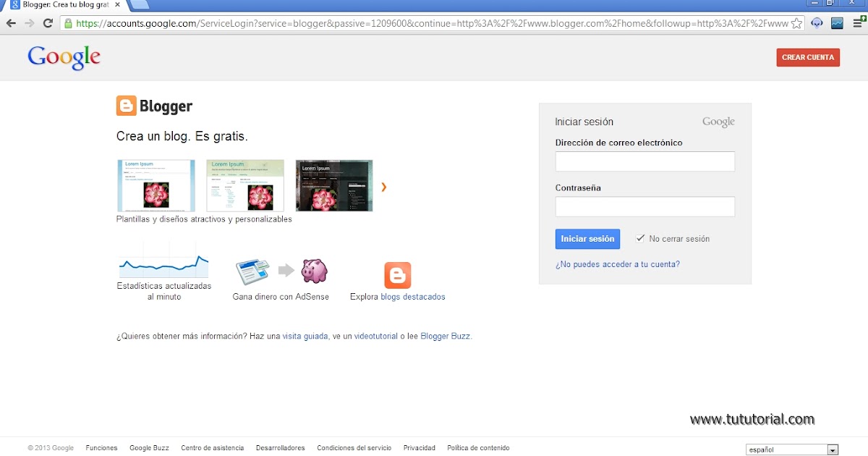Click the back navigation arrow
Image resolution: width=868 pixels, height=456 pixels.
click(12, 22)
